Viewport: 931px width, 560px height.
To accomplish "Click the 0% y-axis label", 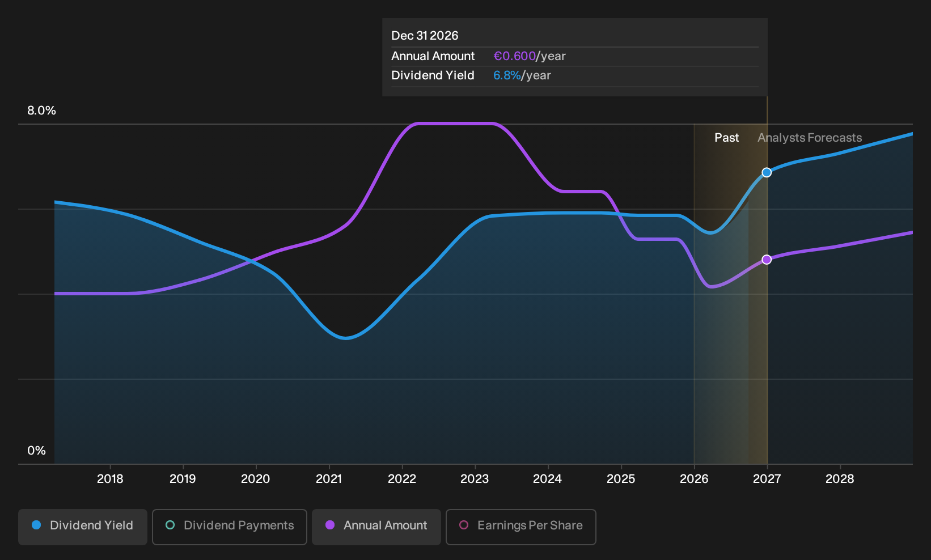I will click(x=36, y=451).
